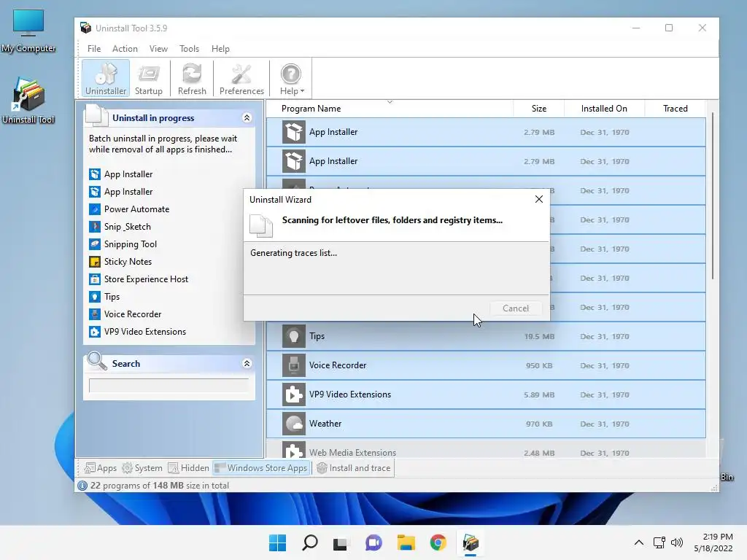Sort by the Size column header
The image size is (747, 560).
coord(539,109)
